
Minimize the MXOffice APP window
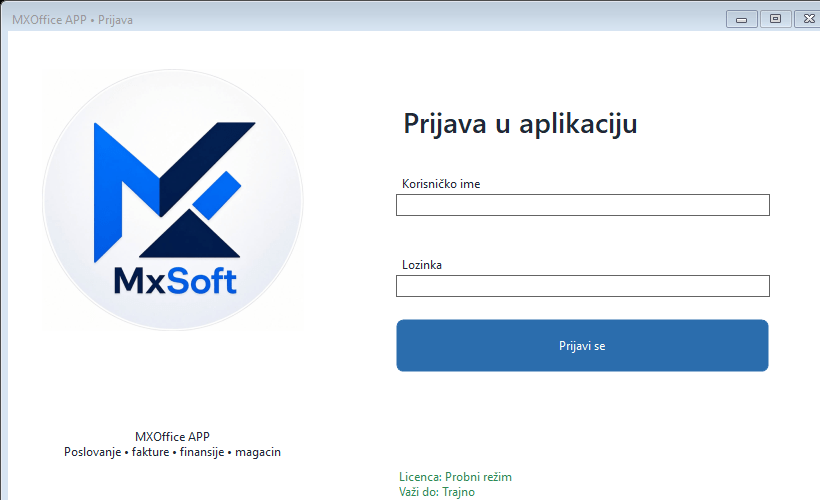pyautogui.click(x=742, y=19)
